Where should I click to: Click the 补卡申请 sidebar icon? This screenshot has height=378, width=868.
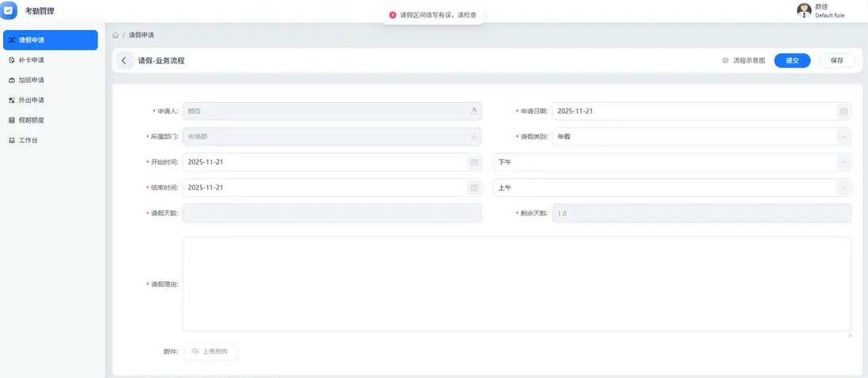click(x=12, y=60)
